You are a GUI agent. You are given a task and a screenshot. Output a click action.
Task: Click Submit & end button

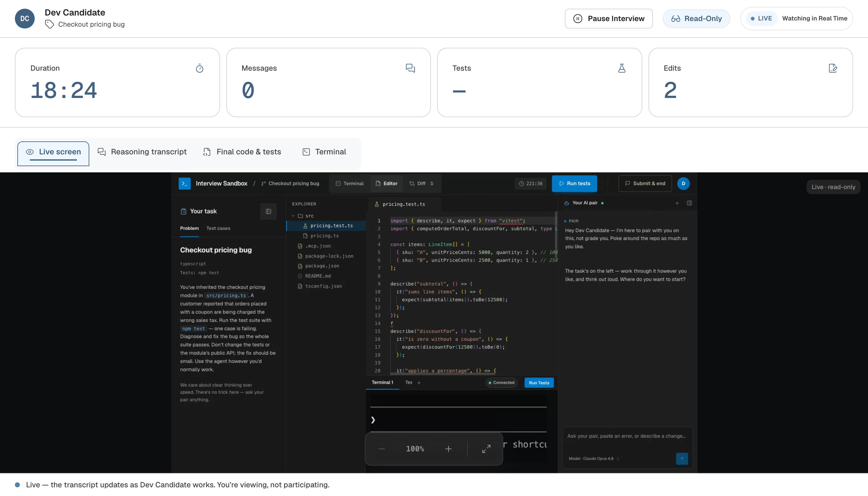[x=645, y=184]
